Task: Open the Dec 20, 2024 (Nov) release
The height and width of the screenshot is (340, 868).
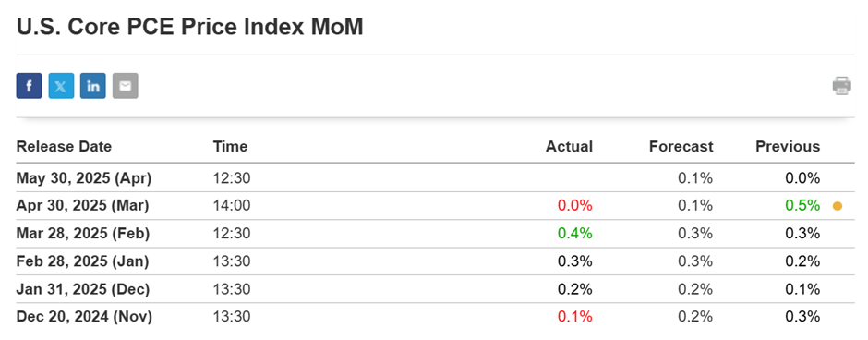Action: pyautogui.click(x=435, y=317)
